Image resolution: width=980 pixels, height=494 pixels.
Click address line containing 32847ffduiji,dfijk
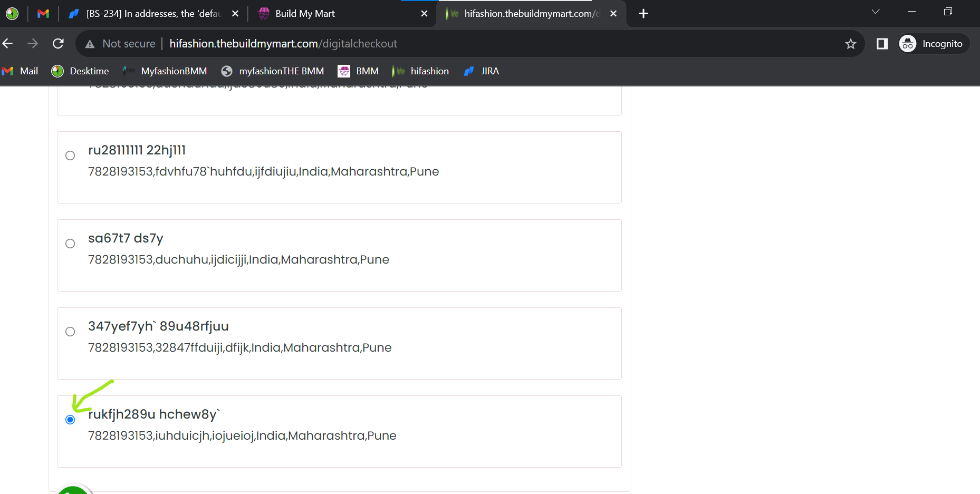[x=240, y=347]
